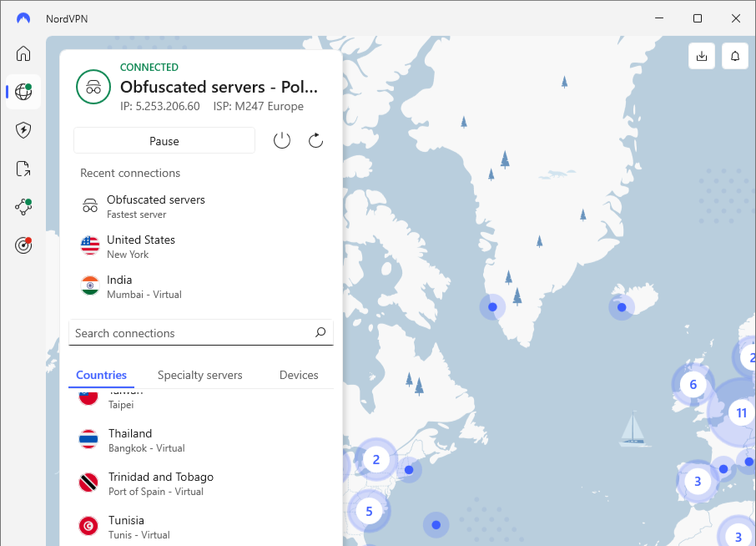Open the Home sidebar icon
The width and height of the screenshot is (756, 546).
(x=23, y=53)
